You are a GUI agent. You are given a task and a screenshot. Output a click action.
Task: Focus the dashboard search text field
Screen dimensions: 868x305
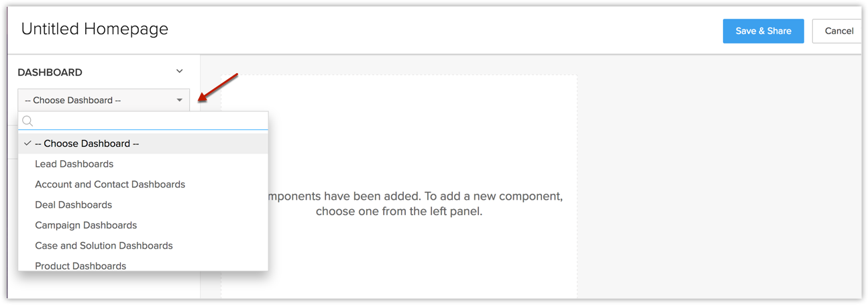point(151,121)
